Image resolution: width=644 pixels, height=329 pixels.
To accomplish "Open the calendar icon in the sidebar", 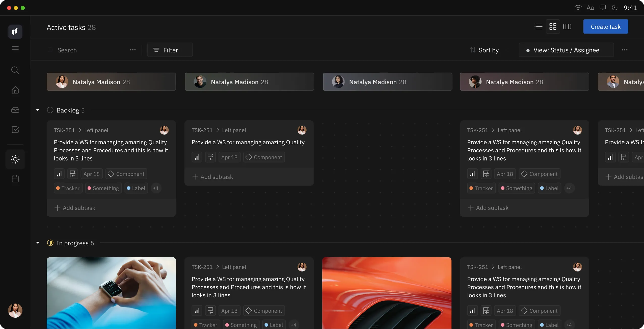I will pos(15,179).
